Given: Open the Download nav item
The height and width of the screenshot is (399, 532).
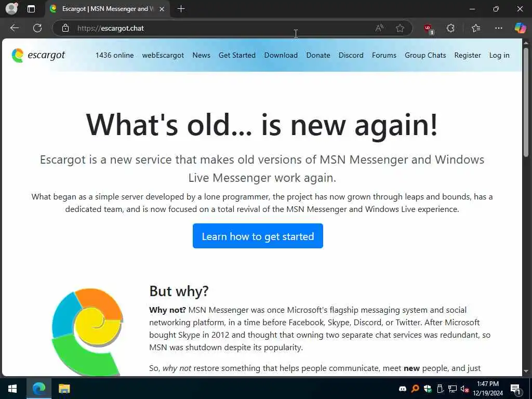Looking at the screenshot, I should point(281,55).
